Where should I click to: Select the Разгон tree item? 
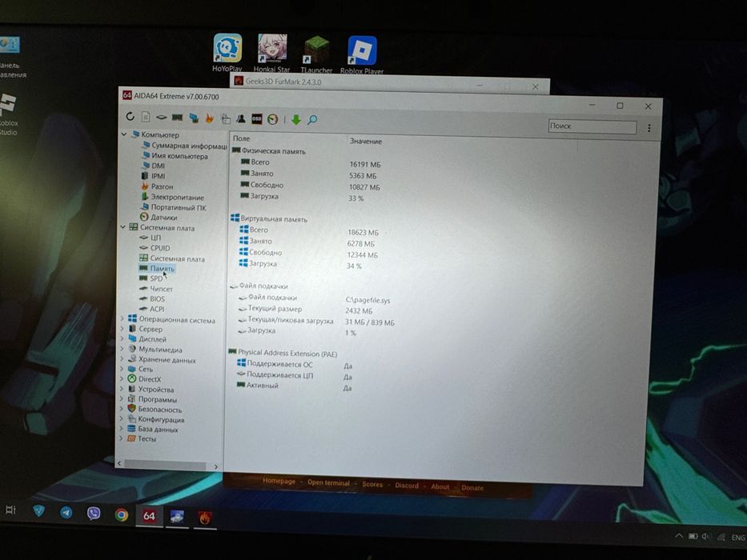157,186
